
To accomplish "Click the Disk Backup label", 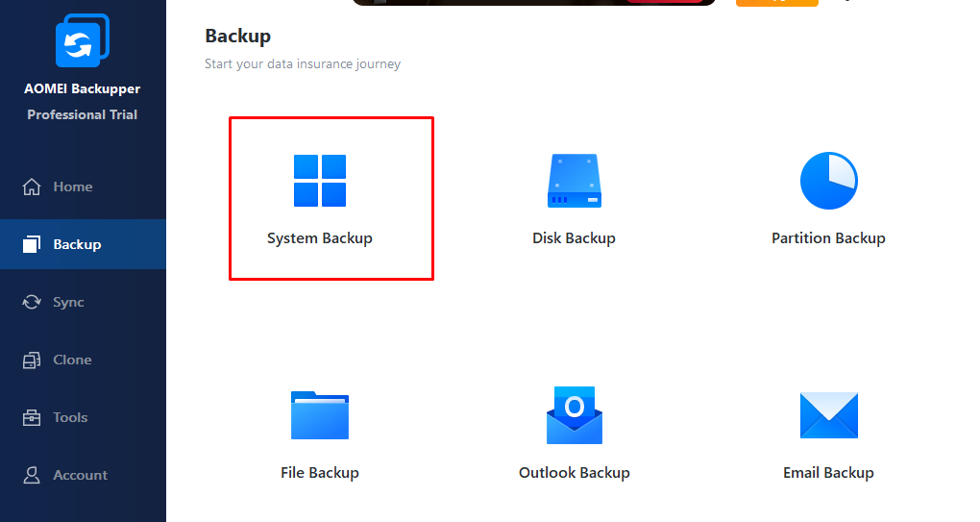I will (574, 238).
